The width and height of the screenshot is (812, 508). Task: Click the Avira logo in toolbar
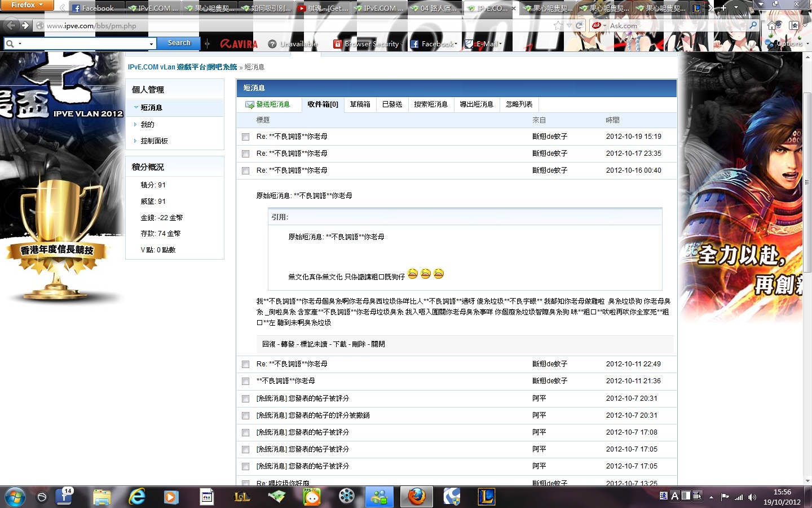point(239,43)
